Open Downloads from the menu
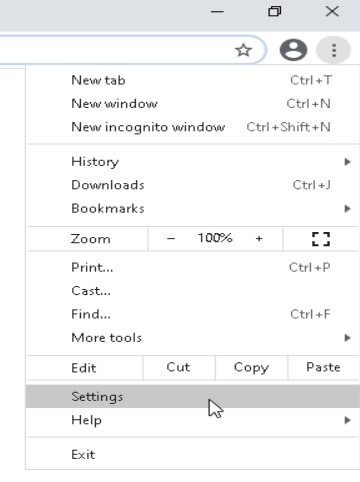 pos(193,185)
